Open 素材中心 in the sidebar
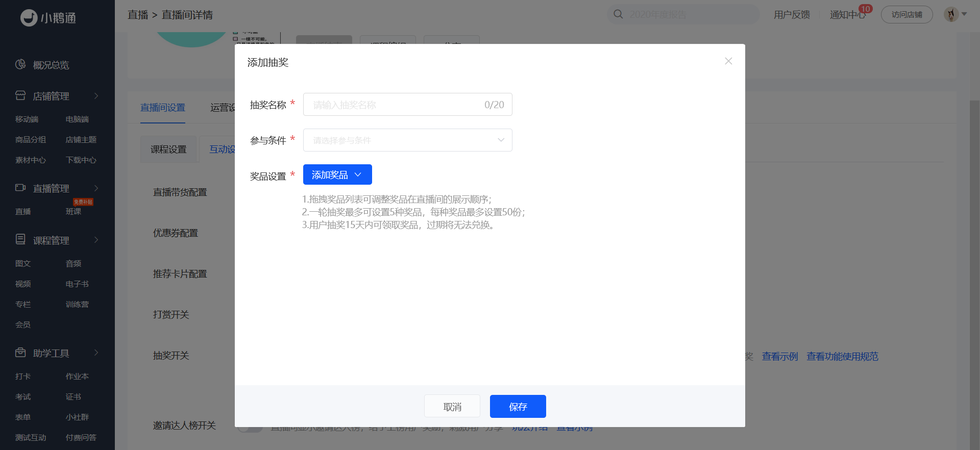This screenshot has width=980, height=450. pos(31,160)
